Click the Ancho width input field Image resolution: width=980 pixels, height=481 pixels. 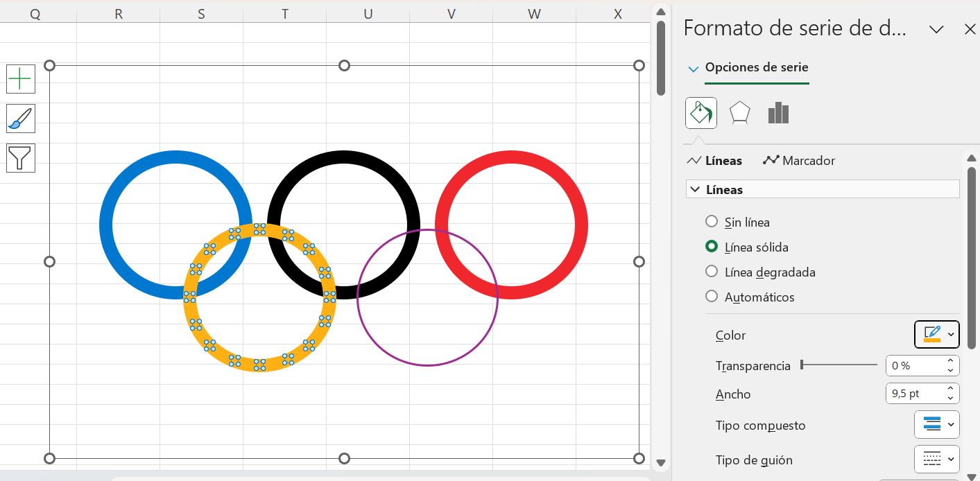pos(914,394)
